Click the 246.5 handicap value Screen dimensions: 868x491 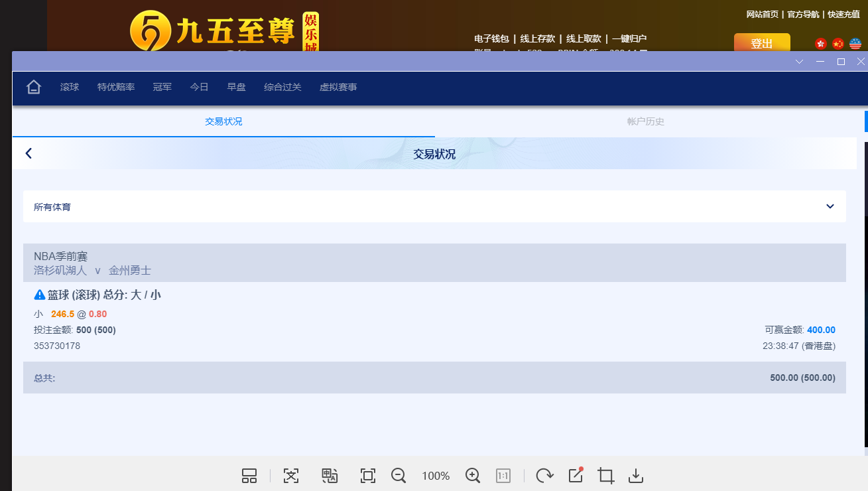pos(62,314)
